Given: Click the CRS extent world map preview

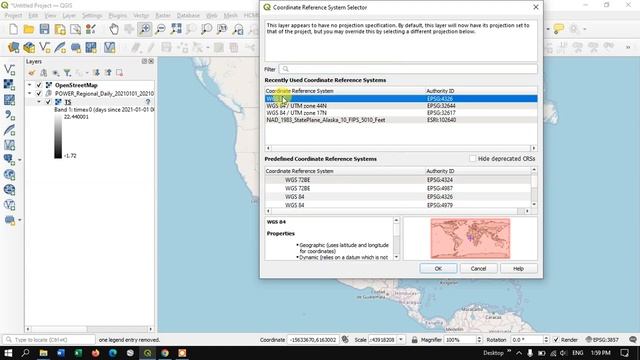Looking at the screenshot, I should click(x=470, y=238).
